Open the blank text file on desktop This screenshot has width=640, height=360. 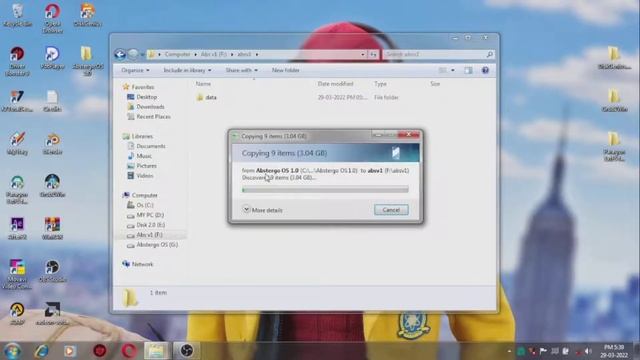tap(52, 101)
